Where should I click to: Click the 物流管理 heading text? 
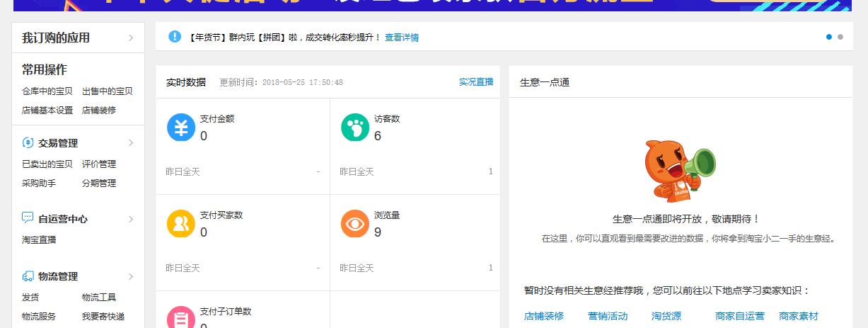tap(58, 276)
